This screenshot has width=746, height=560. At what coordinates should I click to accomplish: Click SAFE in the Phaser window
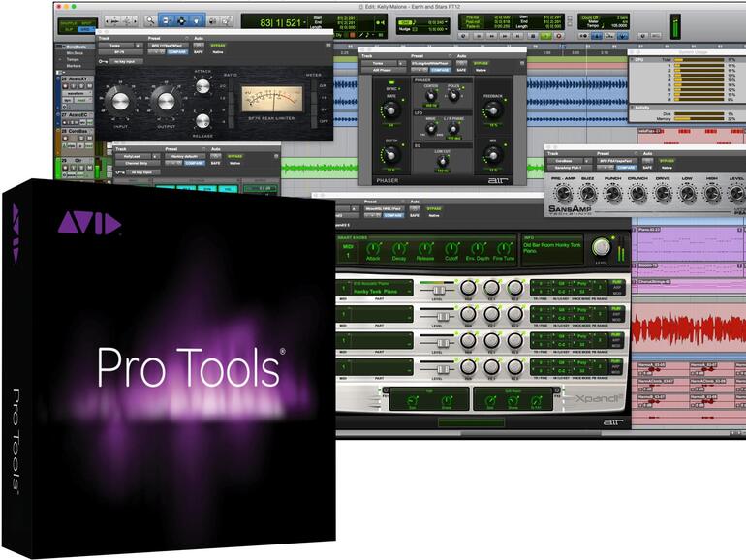(461, 70)
